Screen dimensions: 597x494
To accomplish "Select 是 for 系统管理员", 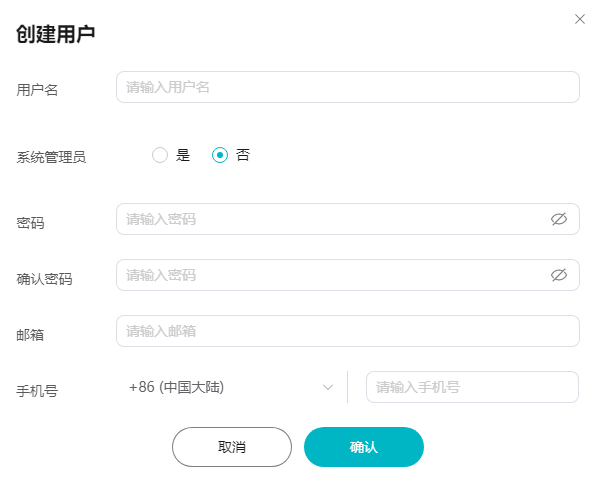I will point(160,155).
